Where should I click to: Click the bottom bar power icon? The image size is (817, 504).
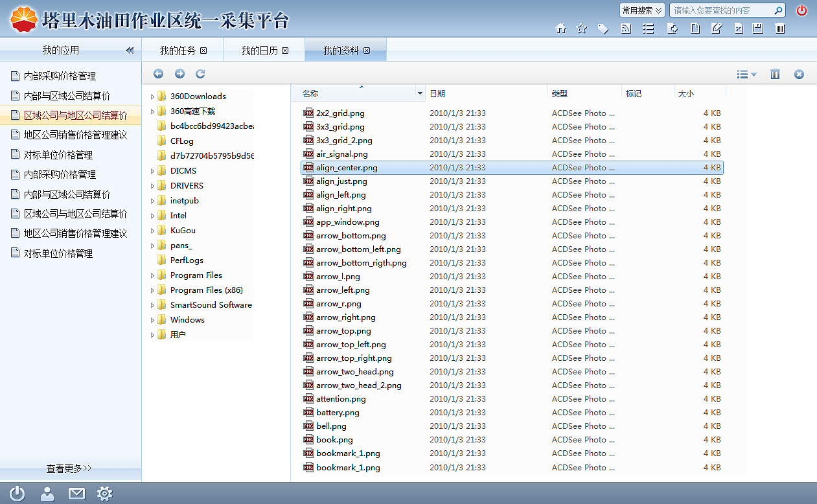17,494
